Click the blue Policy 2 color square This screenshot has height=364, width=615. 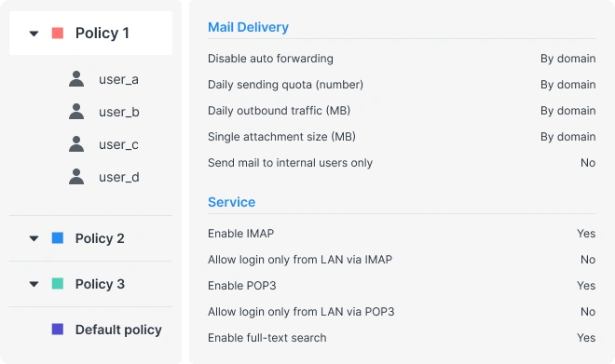click(x=58, y=237)
